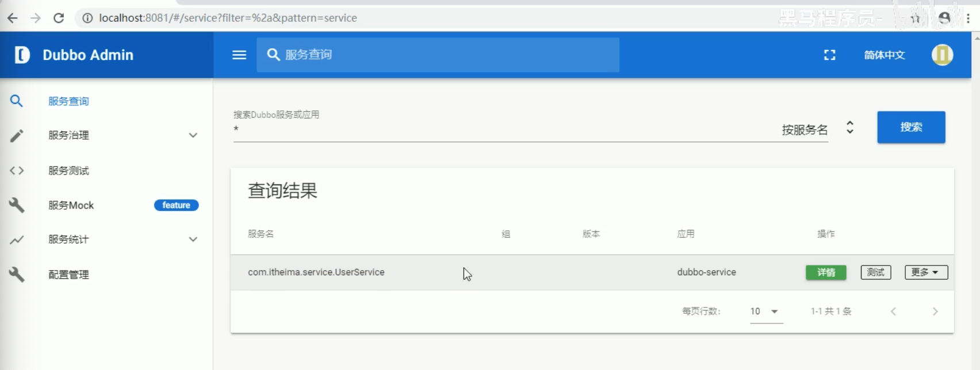Click the 服务查询 search icon in sidebar
This screenshot has height=370, width=980.
pyautogui.click(x=17, y=101)
